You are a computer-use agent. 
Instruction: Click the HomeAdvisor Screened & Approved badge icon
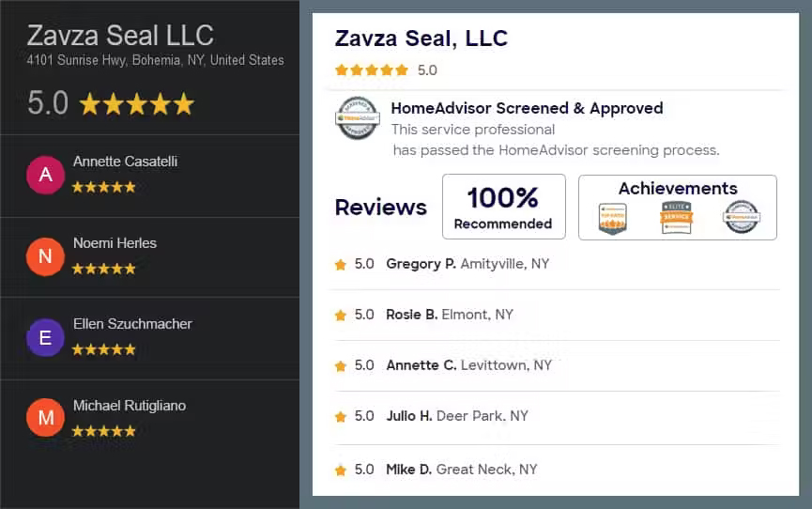pos(358,118)
